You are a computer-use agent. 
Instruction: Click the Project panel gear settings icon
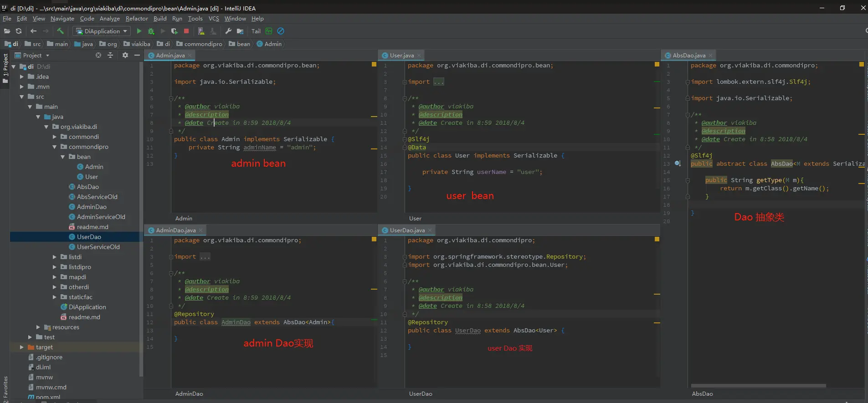pos(125,55)
